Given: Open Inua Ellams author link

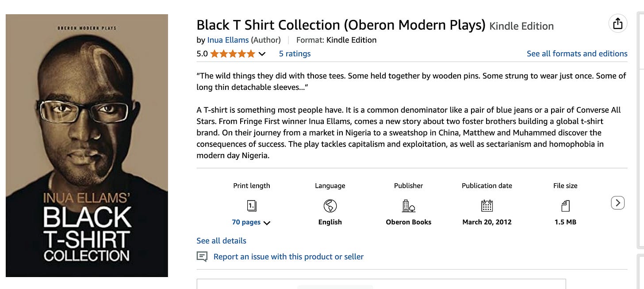Looking at the screenshot, I should click(228, 40).
